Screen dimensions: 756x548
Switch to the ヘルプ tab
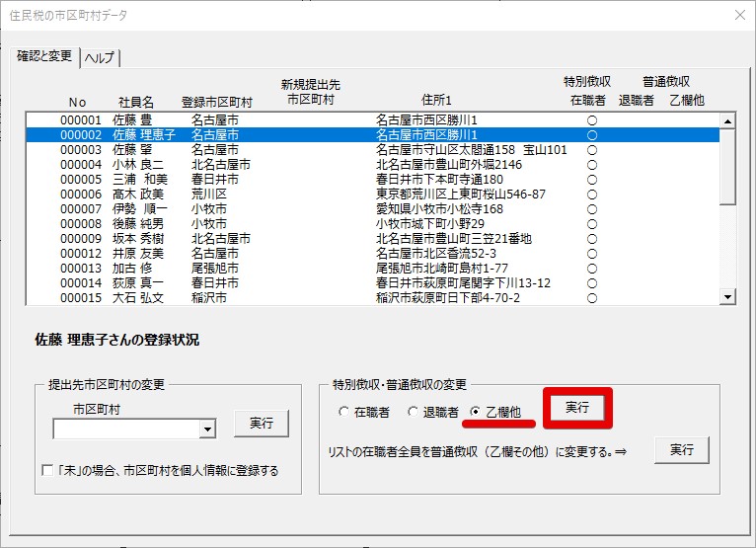[100, 58]
